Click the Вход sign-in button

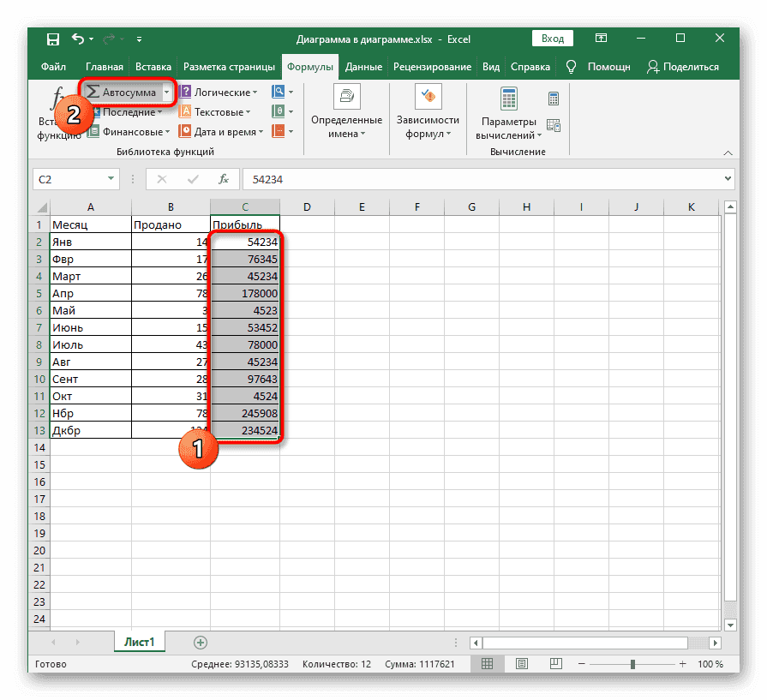tap(553, 39)
